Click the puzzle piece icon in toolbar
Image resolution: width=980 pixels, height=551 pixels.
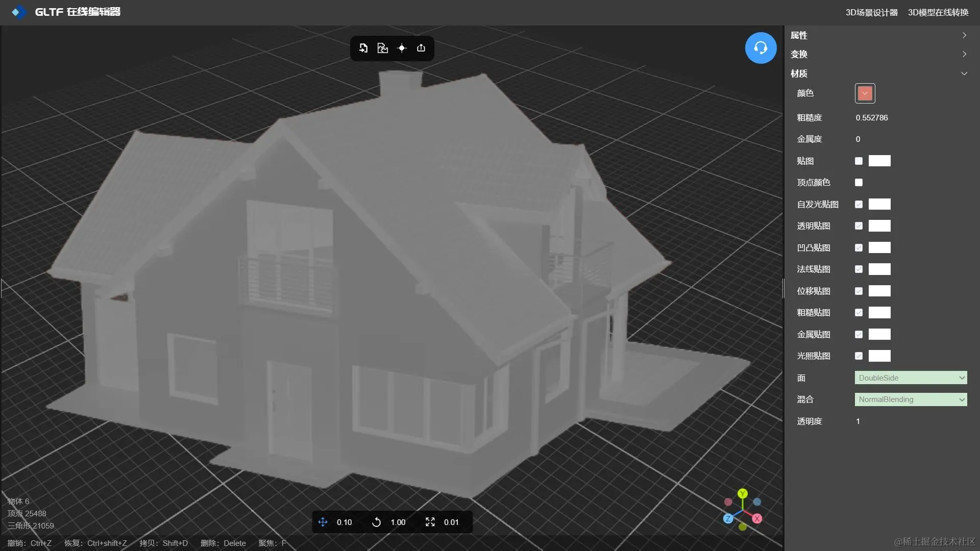point(382,48)
